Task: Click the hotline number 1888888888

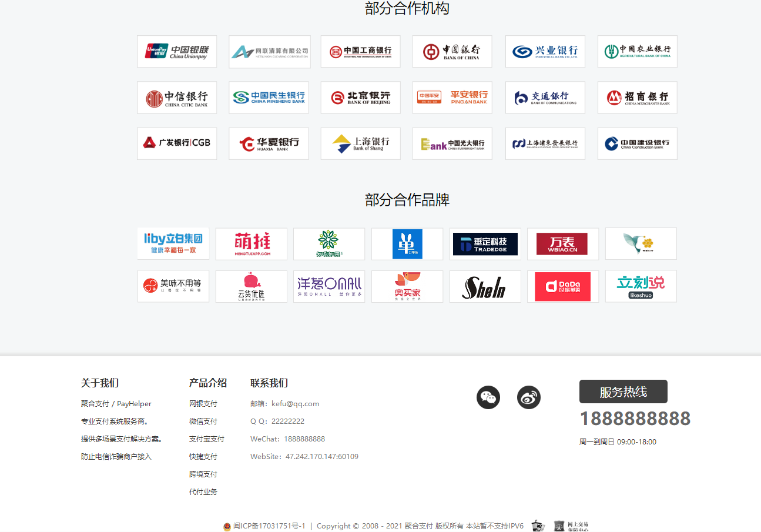Action: [635, 419]
